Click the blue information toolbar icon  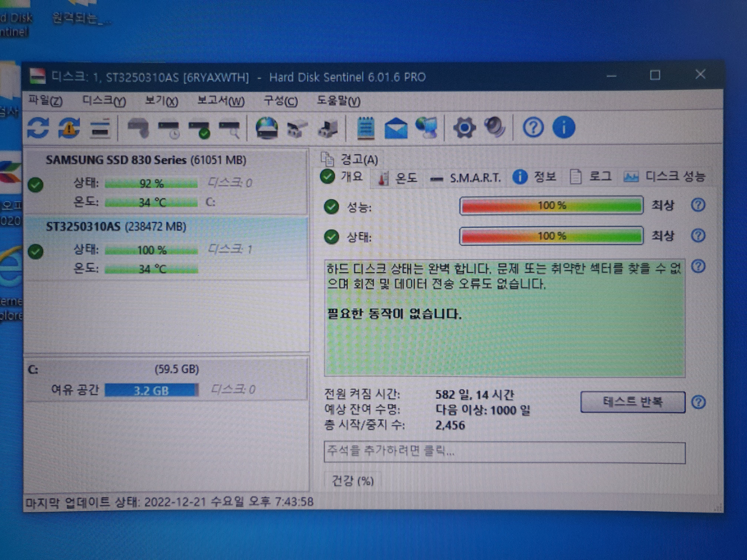coord(564,127)
